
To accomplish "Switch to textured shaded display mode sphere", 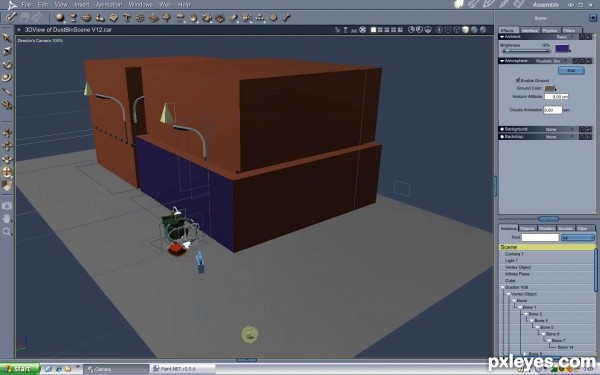I will (483, 29).
